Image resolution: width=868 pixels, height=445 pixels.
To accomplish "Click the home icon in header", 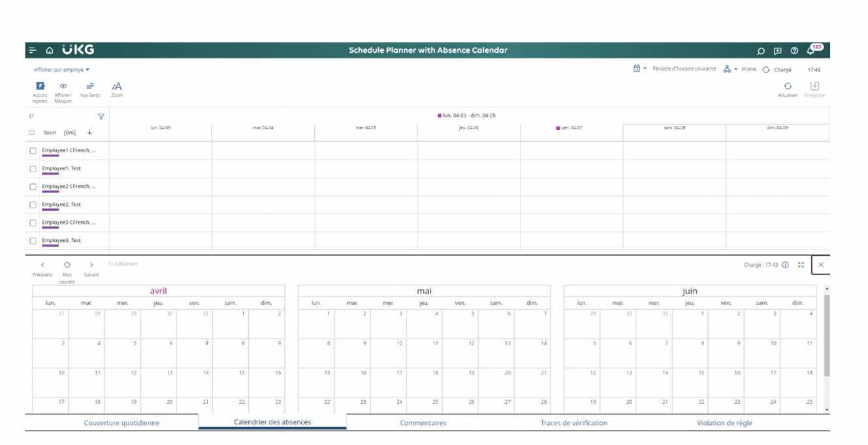I will tap(50, 50).
